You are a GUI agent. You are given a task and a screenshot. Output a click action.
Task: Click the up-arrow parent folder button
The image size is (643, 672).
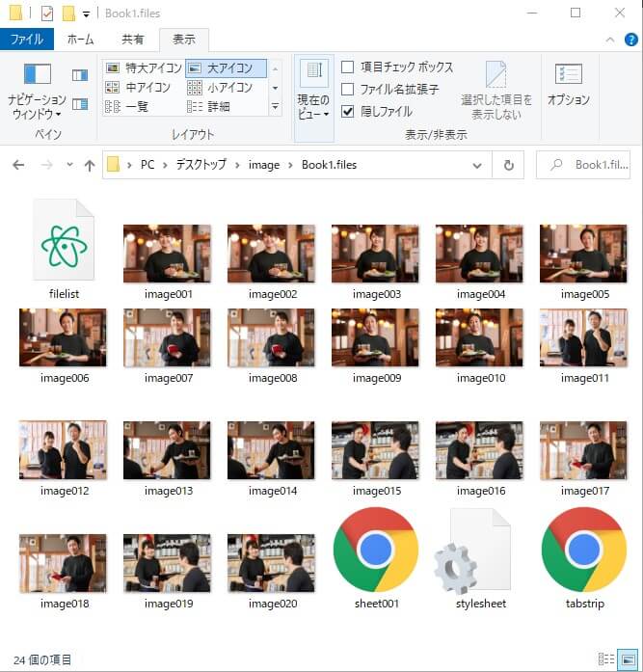point(90,165)
